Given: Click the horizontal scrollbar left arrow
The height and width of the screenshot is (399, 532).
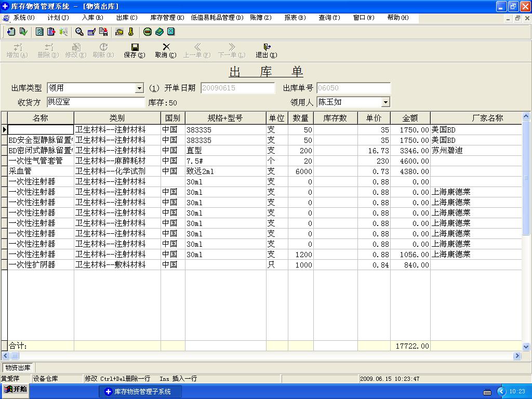Looking at the screenshot, I should [5, 355].
